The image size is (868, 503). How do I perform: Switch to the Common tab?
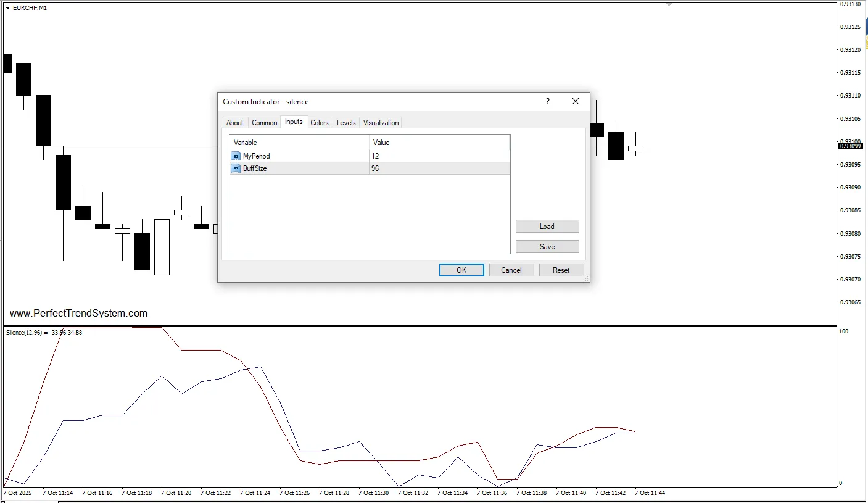[264, 123]
